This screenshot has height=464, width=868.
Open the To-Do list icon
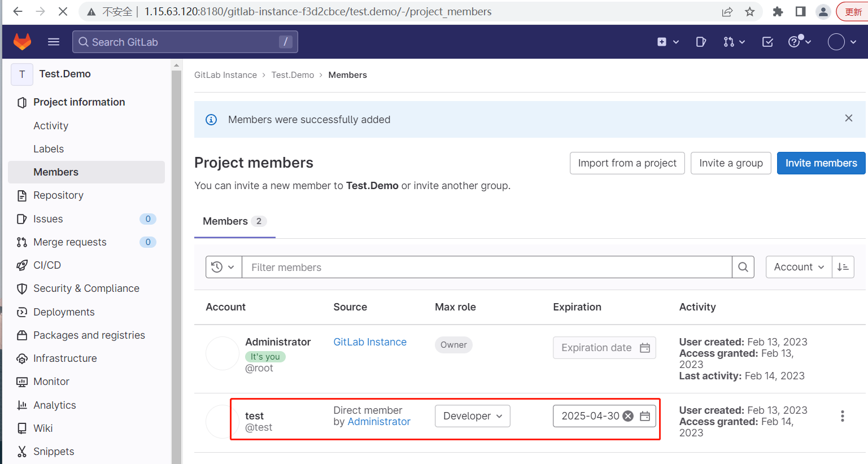767,42
